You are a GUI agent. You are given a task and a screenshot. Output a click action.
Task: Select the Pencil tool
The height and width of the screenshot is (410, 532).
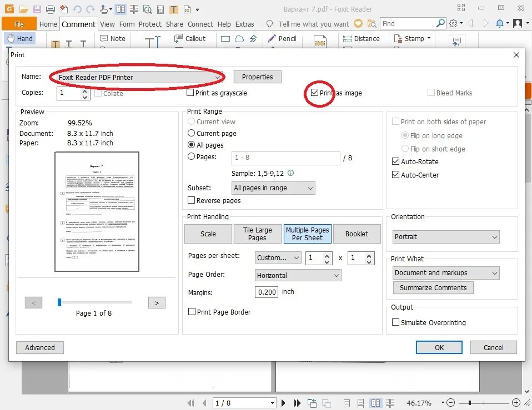coord(282,39)
